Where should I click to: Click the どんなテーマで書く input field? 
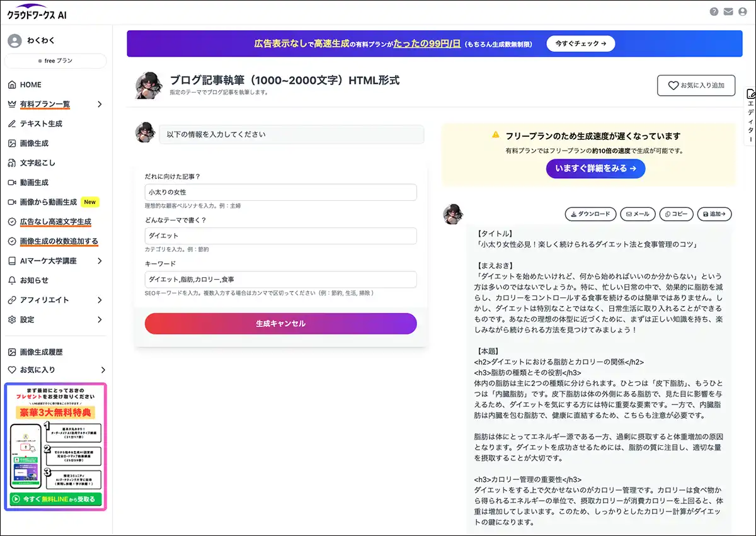[x=281, y=236]
